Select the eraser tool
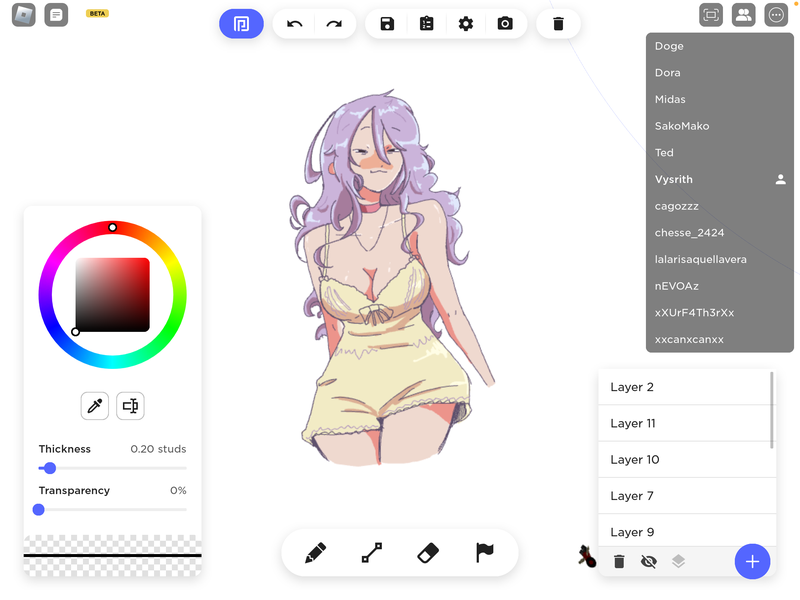The width and height of the screenshot is (800, 600). pos(428,553)
